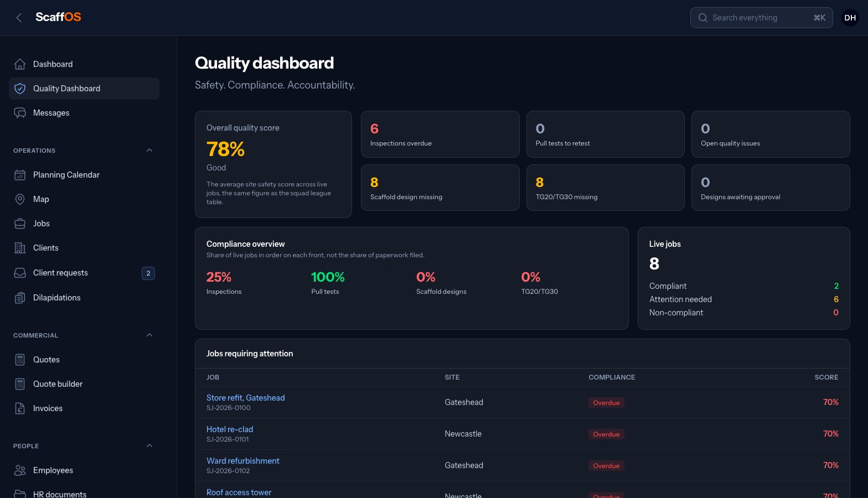This screenshot has width=868, height=498.
Task: Click the ScaffOS logo
Action: tap(58, 17)
